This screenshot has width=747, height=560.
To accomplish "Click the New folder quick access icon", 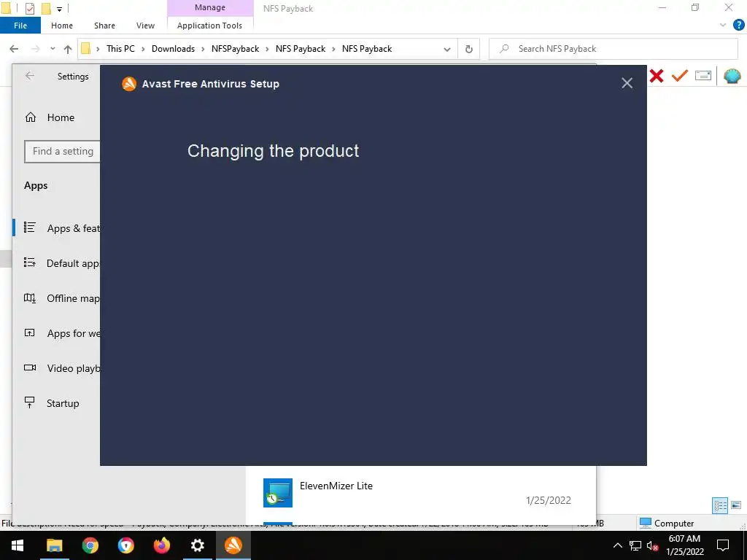I will click(46, 8).
